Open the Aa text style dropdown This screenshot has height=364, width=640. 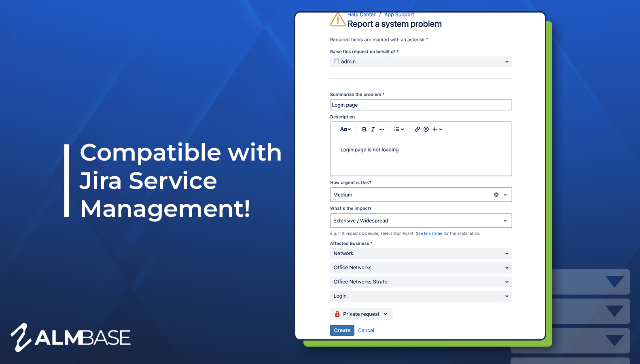point(345,129)
